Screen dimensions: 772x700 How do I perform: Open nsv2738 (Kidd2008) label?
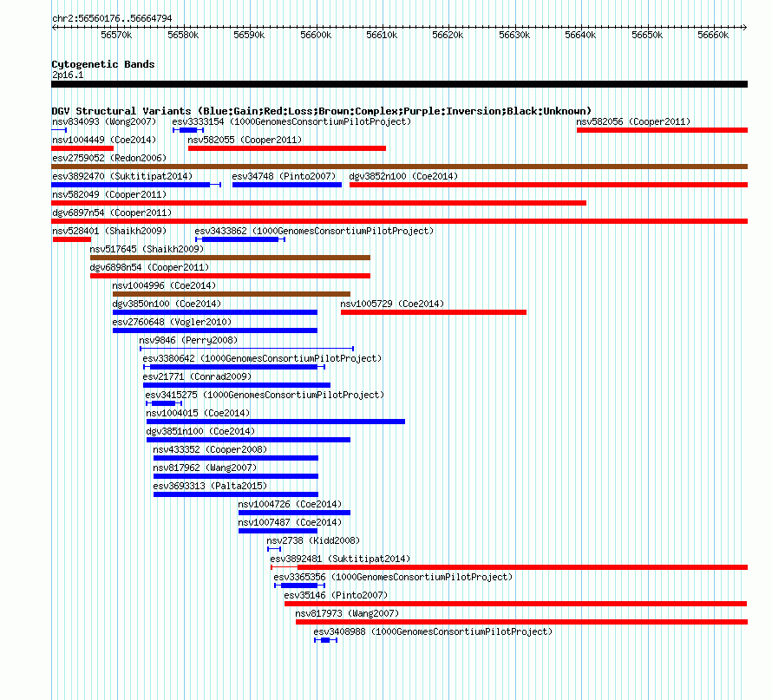point(313,540)
